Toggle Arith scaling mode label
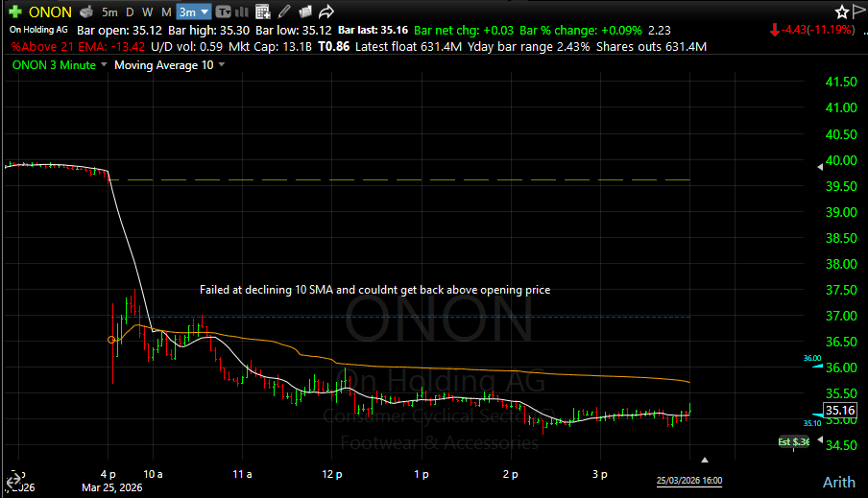The width and height of the screenshot is (868, 498). click(837, 482)
